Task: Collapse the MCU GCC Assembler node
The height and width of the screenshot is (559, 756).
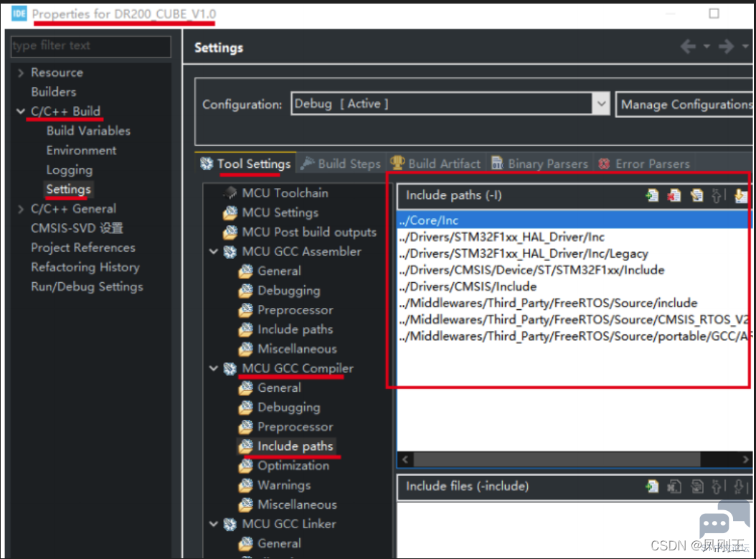Action: (214, 251)
